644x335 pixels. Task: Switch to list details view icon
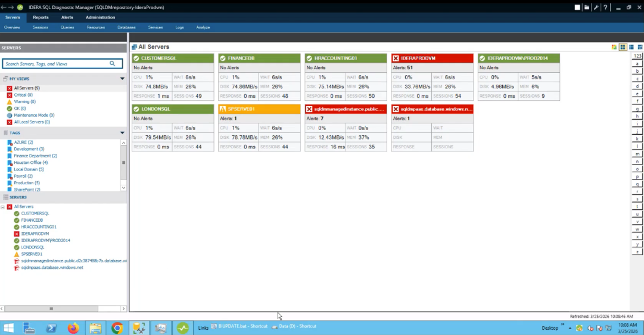(x=631, y=47)
